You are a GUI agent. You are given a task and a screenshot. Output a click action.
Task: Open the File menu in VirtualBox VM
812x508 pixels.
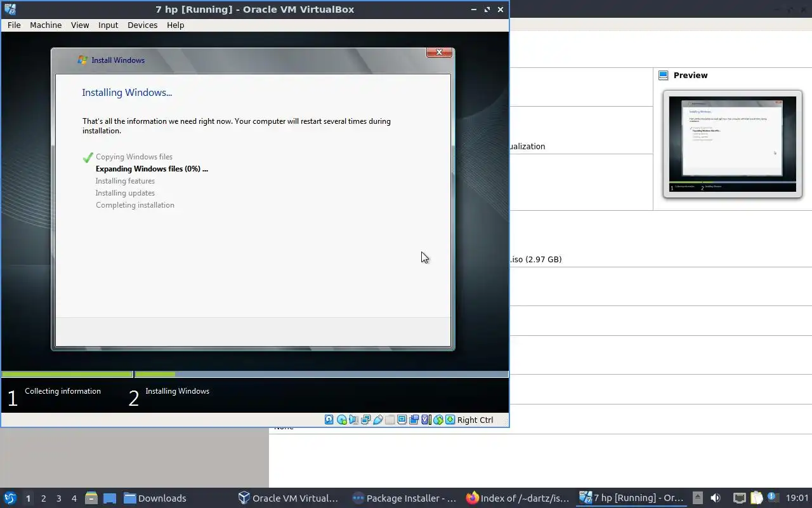(x=14, y=25)
